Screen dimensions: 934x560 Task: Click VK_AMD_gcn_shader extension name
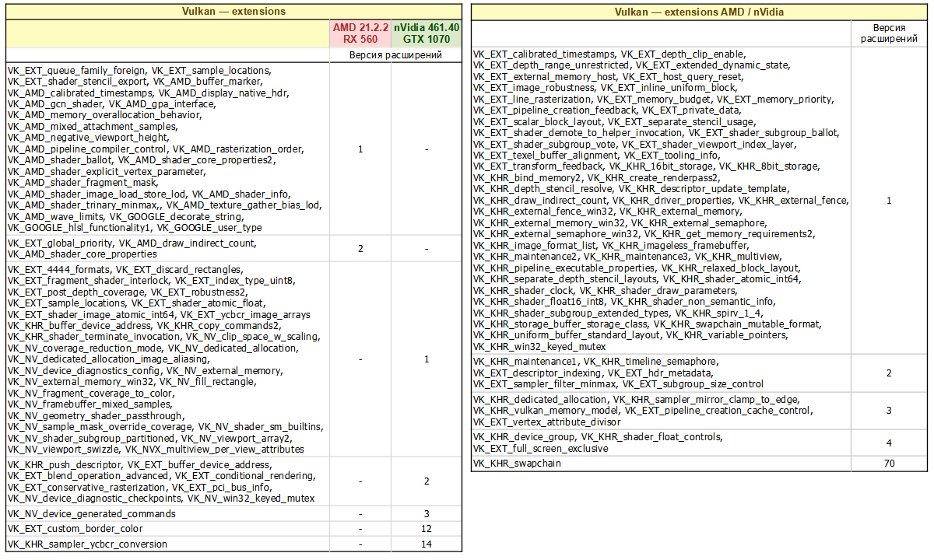click(x=54, y=104)
